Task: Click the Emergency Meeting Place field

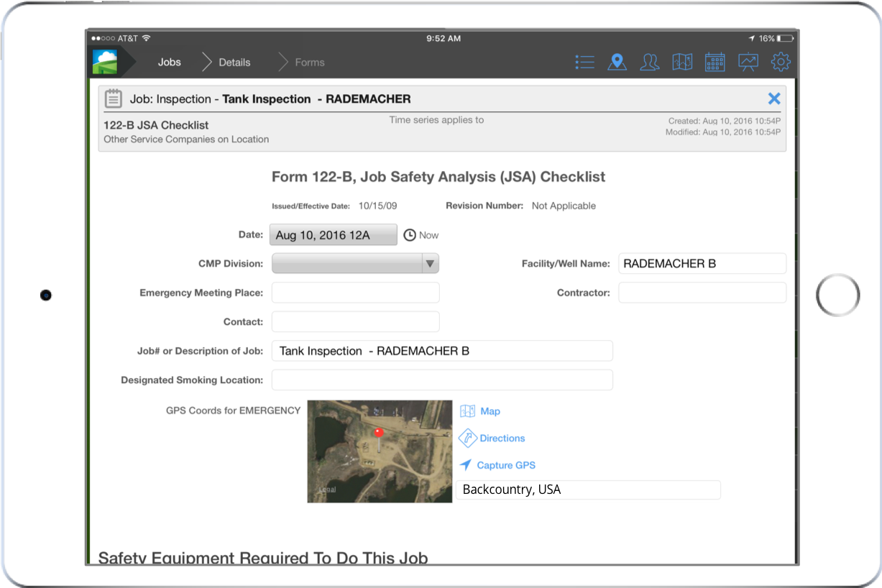Action: [355, 293]
